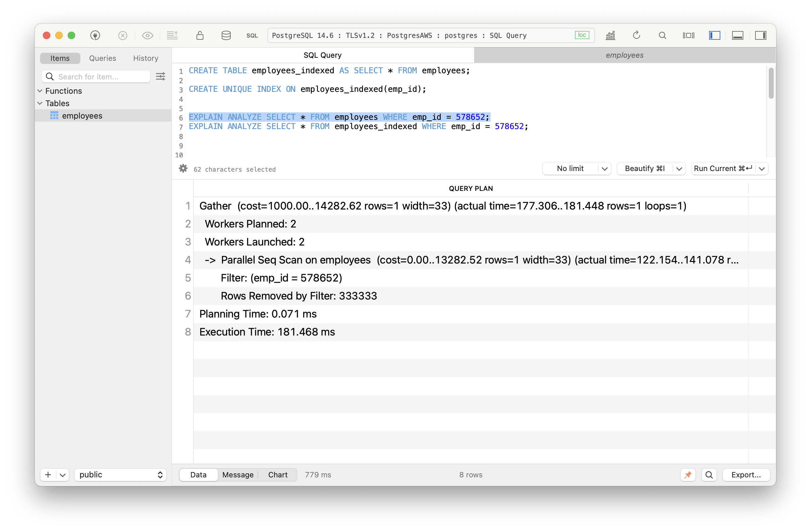Switch to the Message tab

237,474
